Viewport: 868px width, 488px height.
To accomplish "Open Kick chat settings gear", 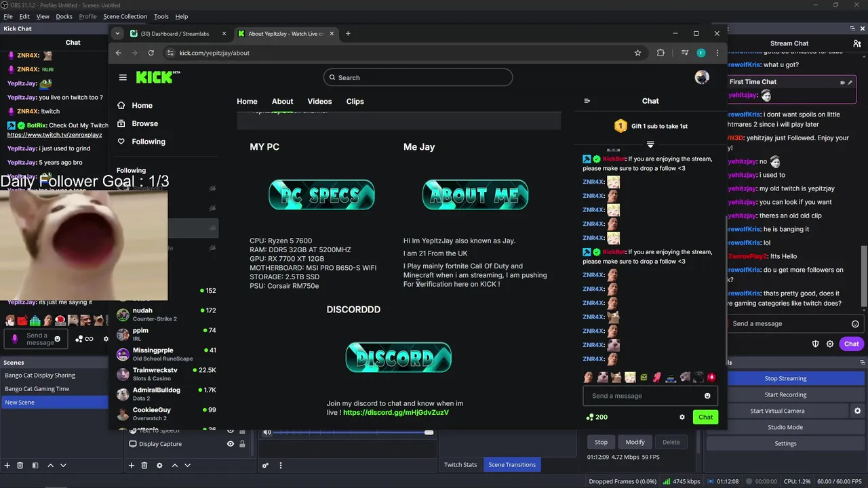I will (x=682, y=417).
